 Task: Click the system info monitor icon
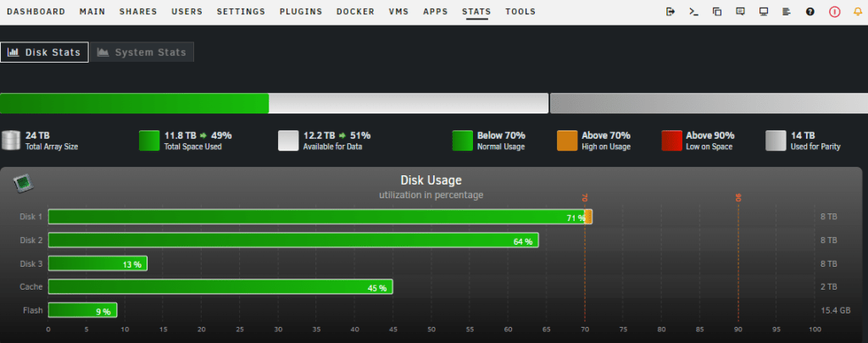(x=763, y=12)
